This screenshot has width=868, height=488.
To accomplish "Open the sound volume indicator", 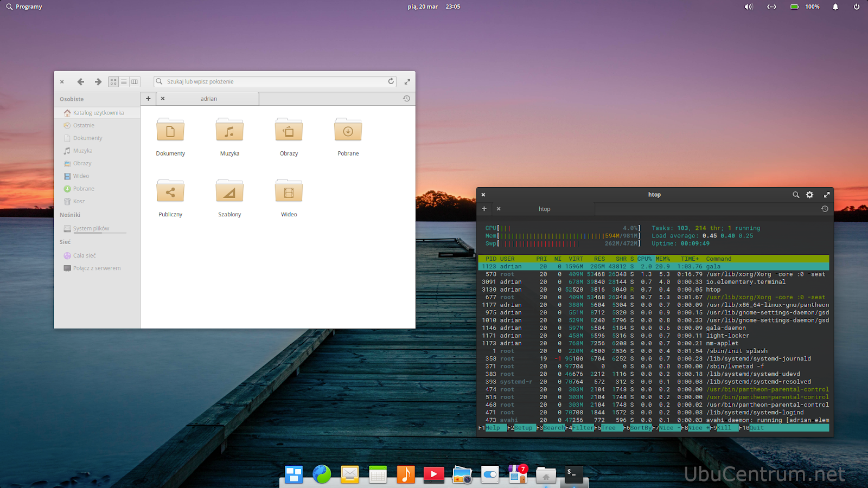I will (749, 7).
